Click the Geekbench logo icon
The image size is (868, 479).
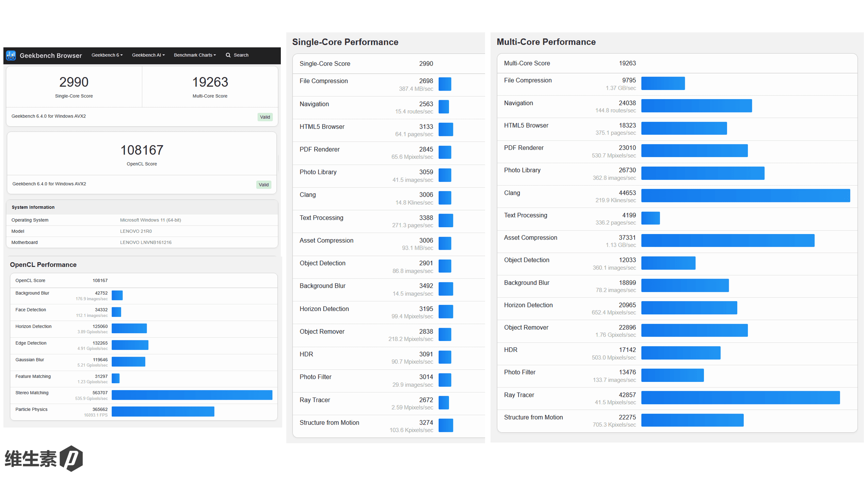click(x=11, y=55)
